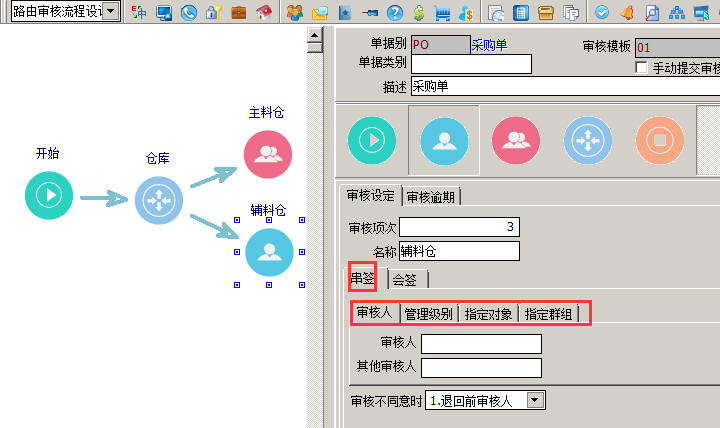
Task: Click the canvas scrollbar up arrow
Action: click(x=315, y=35)
